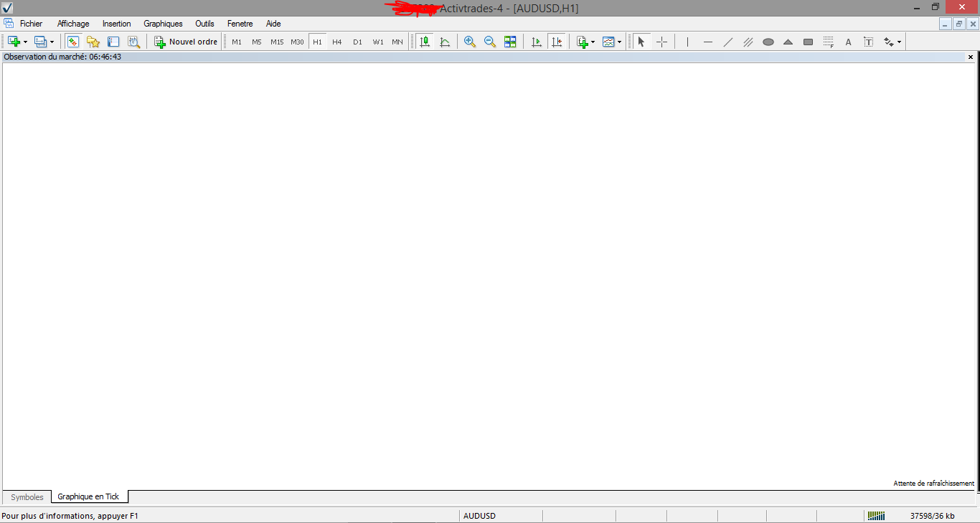The height and width of the screenshot is (523, 980).
Task: Select the crosshair cursor tool
Action: click(x=661, y=42)
